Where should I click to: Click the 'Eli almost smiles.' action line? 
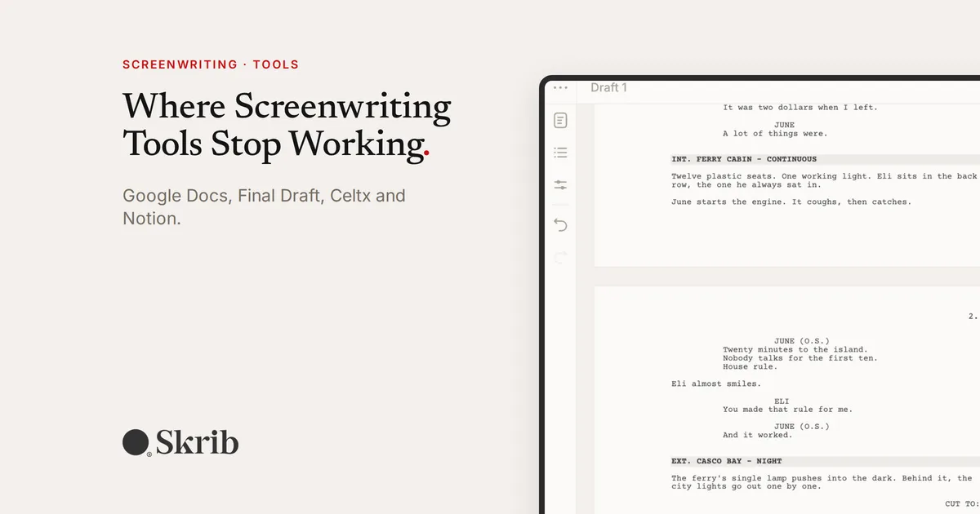[x=716, y=383]
